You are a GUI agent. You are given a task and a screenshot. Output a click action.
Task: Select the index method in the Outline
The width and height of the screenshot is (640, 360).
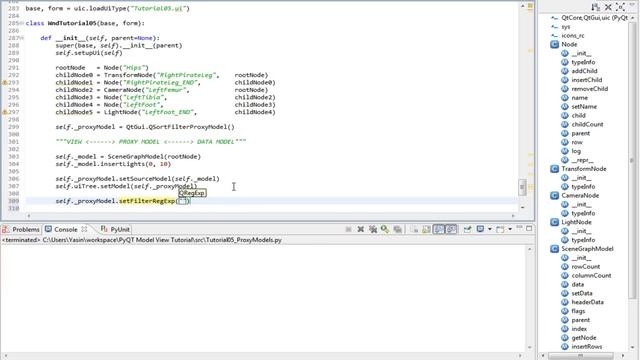tap(579, 329)
